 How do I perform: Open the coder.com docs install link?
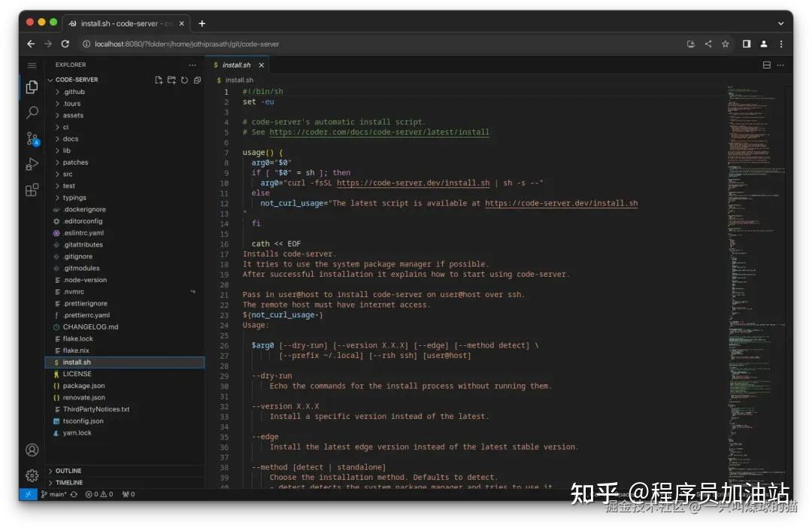pos(379,132)
